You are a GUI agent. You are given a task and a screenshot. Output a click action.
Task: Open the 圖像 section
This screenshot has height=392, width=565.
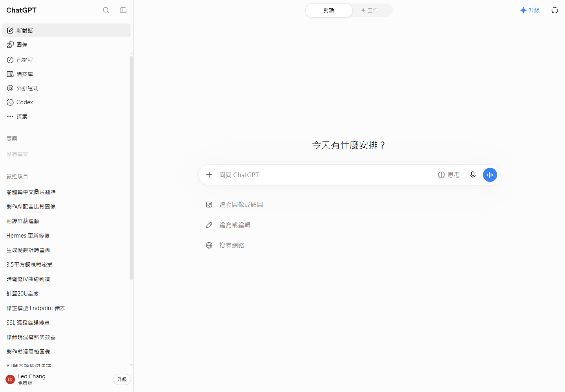[x=67, y=45]
